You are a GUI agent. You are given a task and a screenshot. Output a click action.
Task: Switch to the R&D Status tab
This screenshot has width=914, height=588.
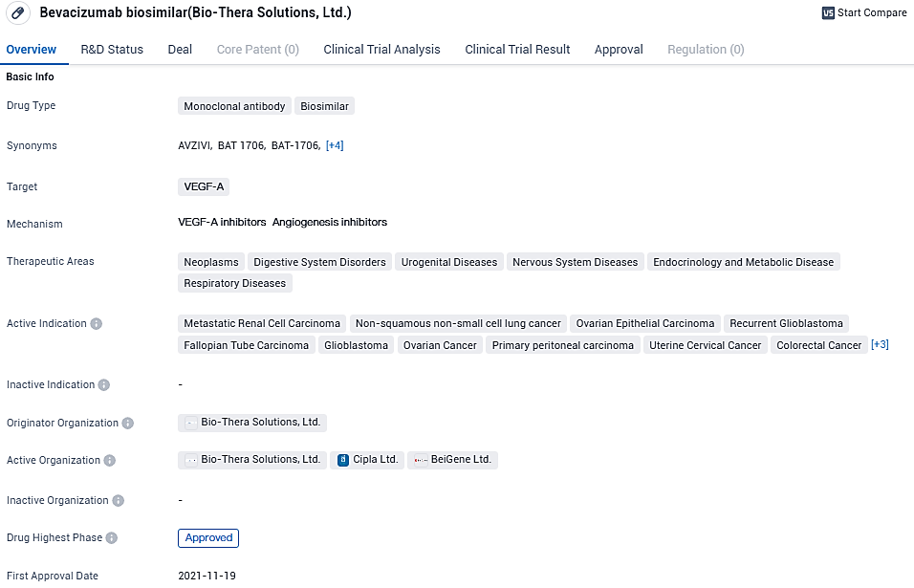pyautogui.click(x=112, y=50)
